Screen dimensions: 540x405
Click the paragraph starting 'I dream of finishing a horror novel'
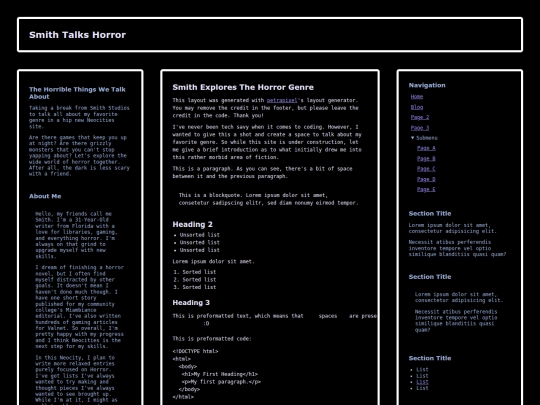pyautogui.click(x=80, y=307)
